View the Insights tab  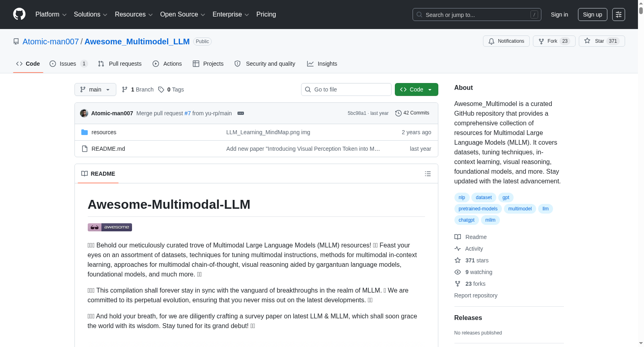click(322, 64)
